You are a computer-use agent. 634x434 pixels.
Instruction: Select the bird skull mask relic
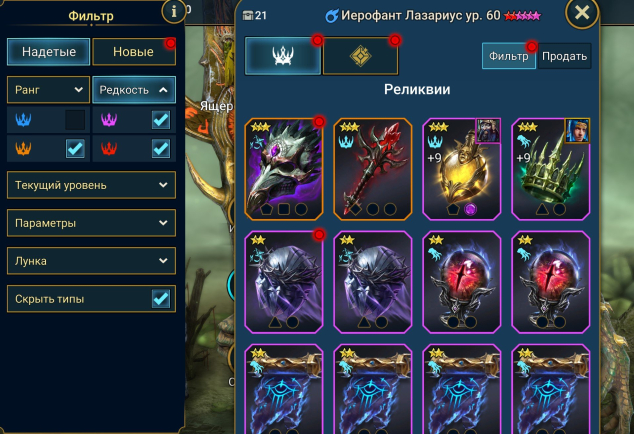[x=284, y=169]
